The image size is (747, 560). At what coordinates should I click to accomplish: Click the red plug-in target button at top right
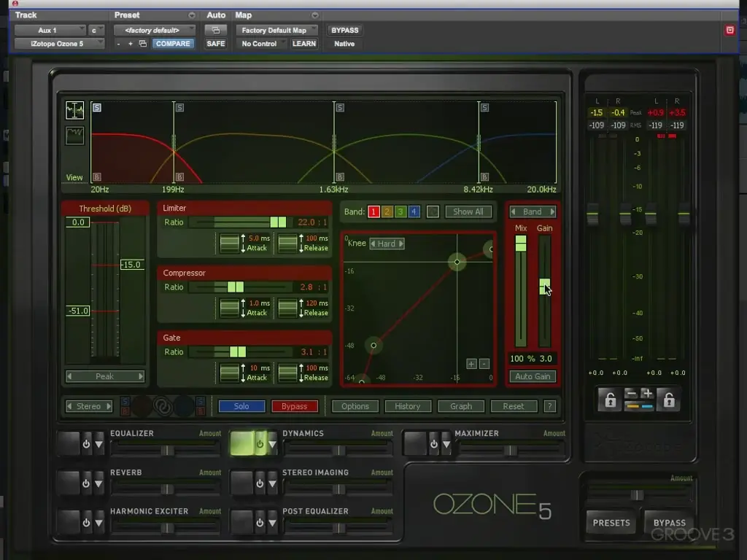729,31
